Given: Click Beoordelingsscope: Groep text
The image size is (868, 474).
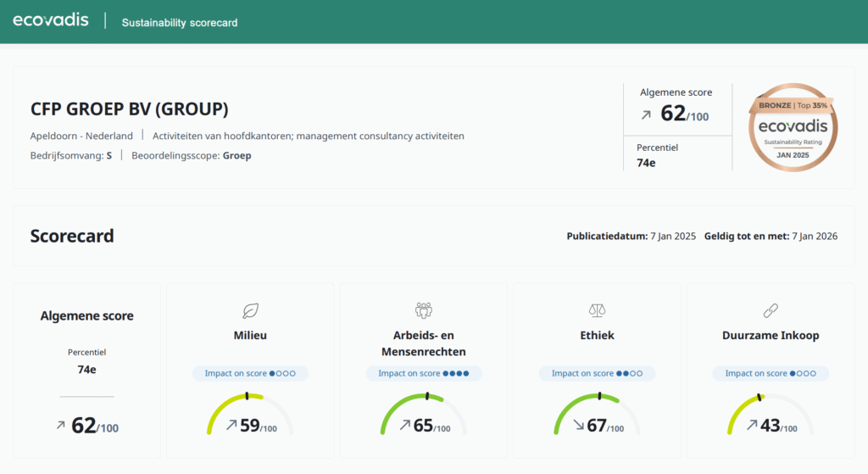Looking at the screenshot, I should (x=191, y=156).
